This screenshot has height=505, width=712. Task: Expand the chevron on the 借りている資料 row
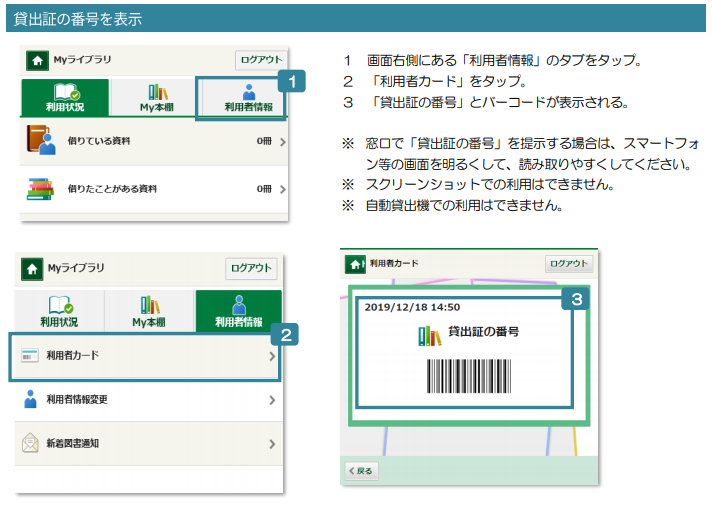pos(283,142)
